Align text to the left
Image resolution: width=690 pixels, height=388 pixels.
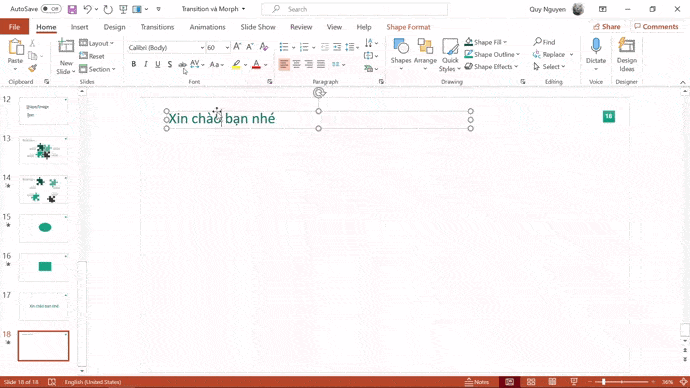pyautogui.click(x=284, y=65)
